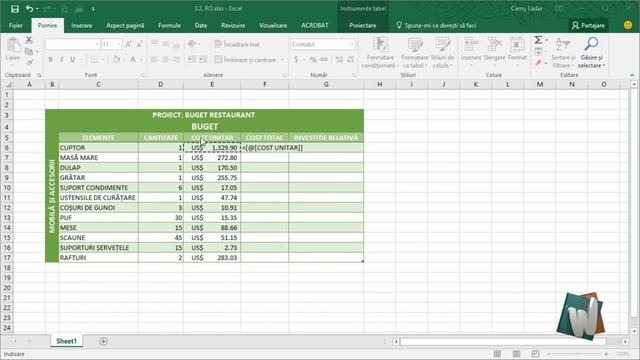640x360 pixels.
Task: Open the fill color bucket button
Action: pyautogui.click(x=116, y=60)
